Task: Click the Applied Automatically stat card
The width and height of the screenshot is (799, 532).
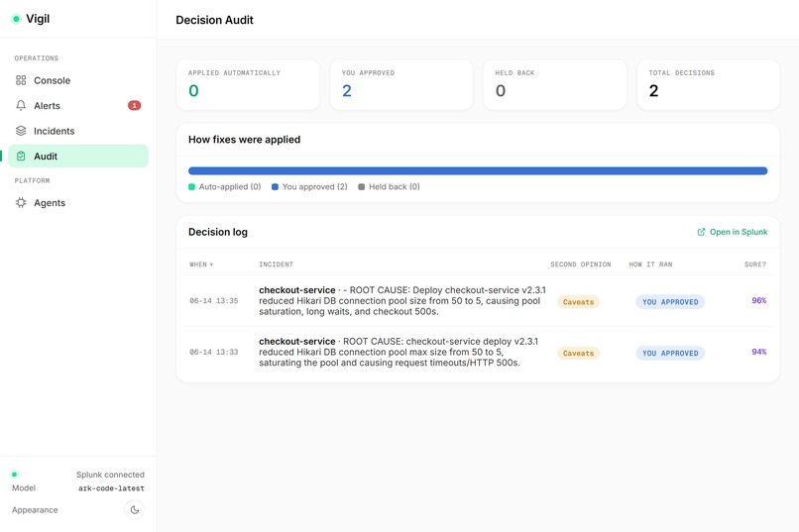Action: coord(248,84)
